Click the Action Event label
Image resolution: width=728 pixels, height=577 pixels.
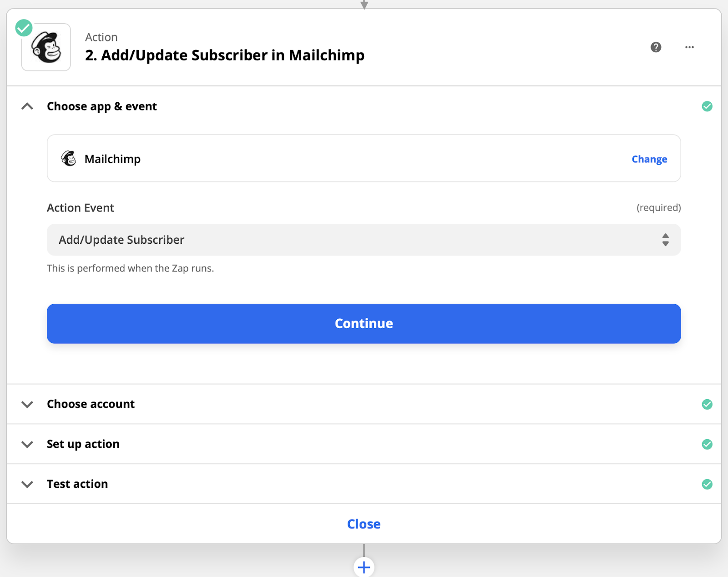point(81,208)
